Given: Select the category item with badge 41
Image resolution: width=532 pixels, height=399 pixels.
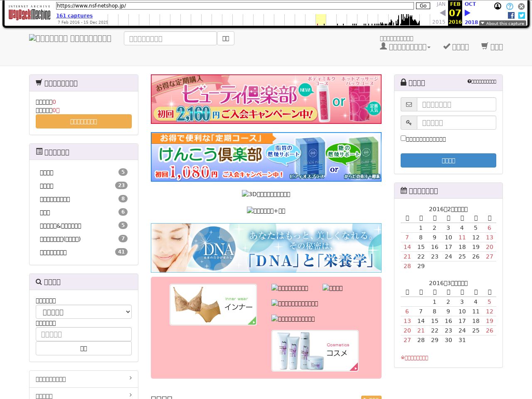Looking at the screenshot, I should [53, 252].
